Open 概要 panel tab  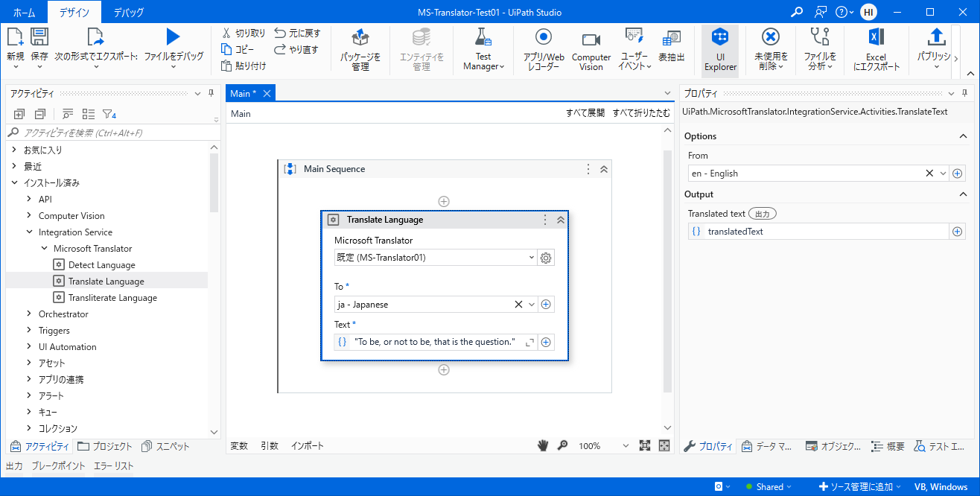tap(888, 447)
